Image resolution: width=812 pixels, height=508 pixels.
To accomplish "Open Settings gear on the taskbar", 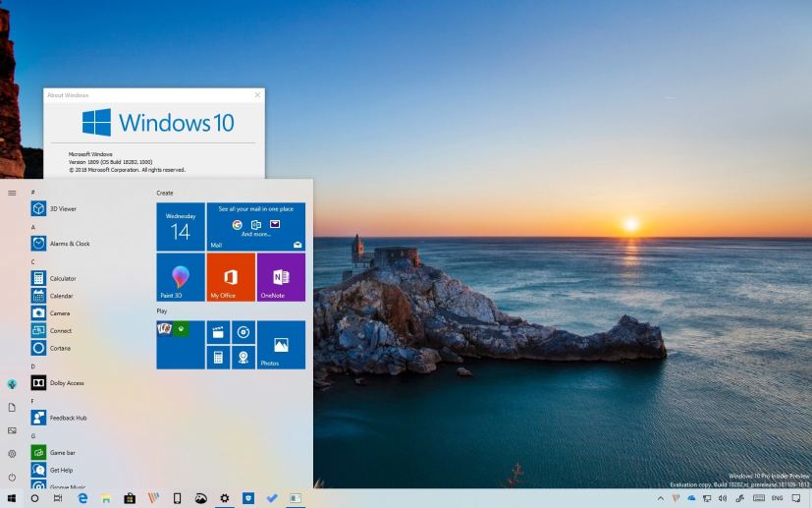I will 224,499.
